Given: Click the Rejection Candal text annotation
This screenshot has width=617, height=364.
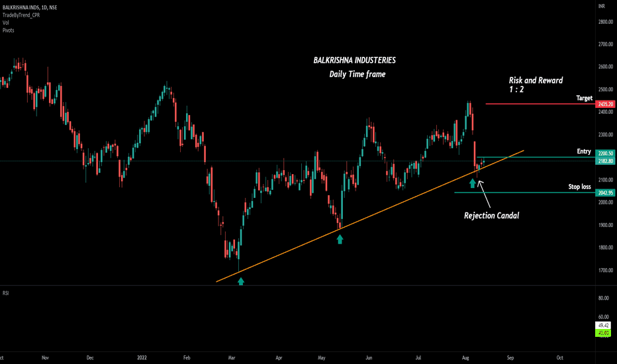Looking at the screenshot, I should tap(491, 216).
